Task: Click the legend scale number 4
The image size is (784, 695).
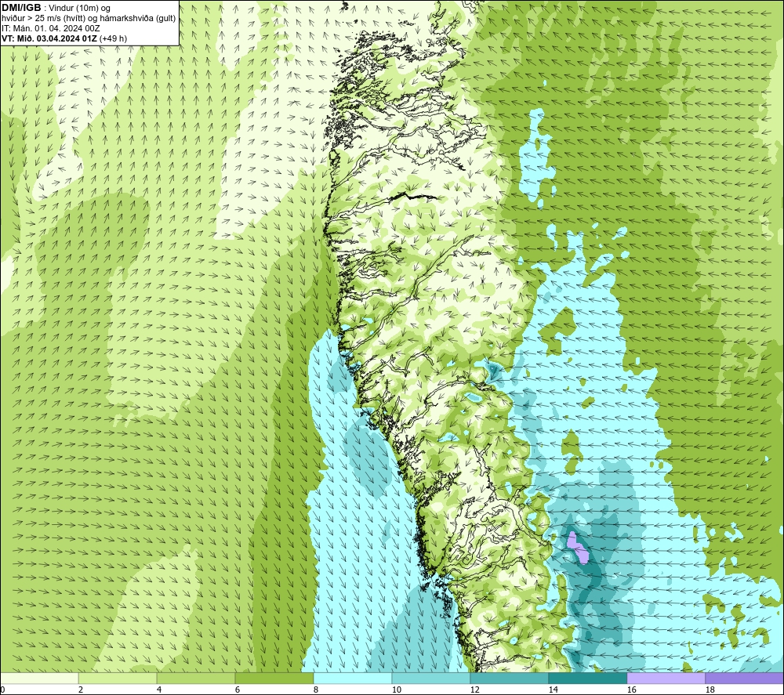Action: coord(159,690)
